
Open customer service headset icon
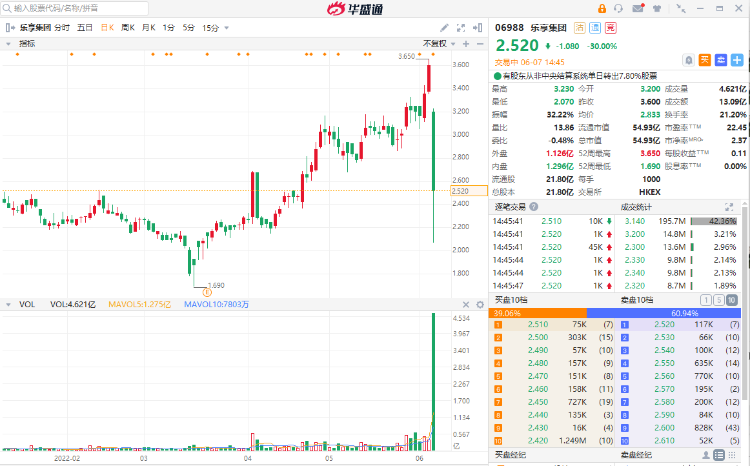click(x=618, y=9)
